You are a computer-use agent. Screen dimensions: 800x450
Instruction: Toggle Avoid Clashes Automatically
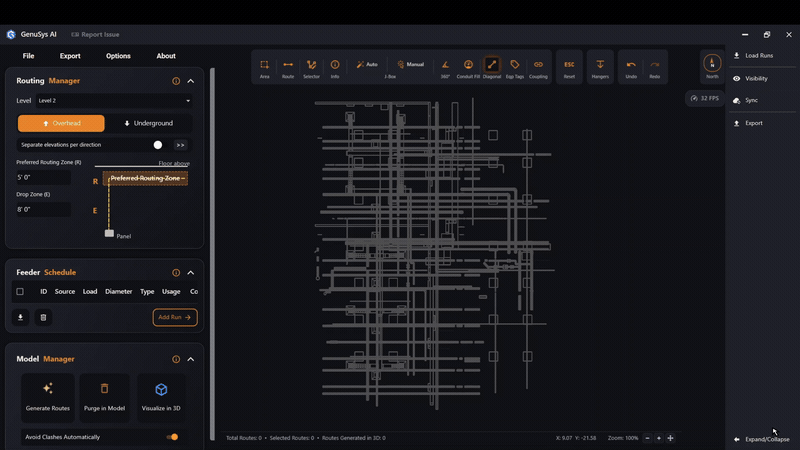172,437
